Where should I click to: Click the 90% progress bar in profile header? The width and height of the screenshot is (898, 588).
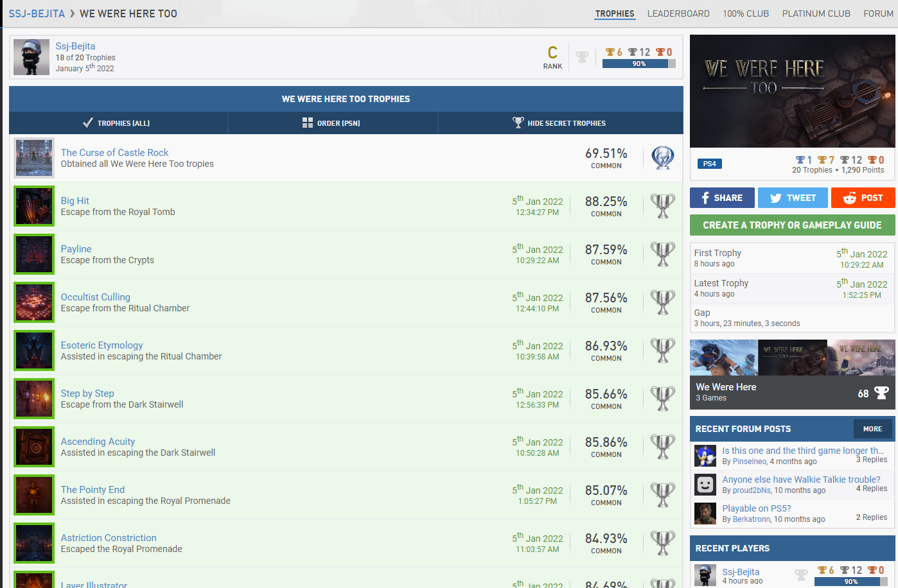point(639,64)
